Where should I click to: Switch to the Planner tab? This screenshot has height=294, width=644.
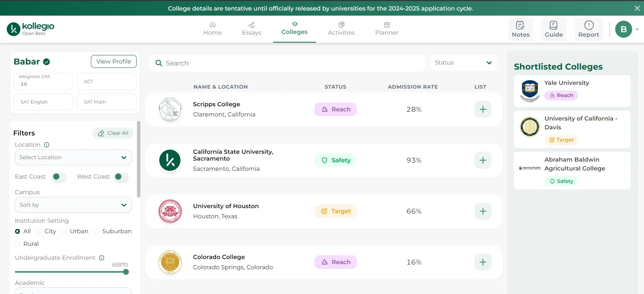(x=386, y=29)
